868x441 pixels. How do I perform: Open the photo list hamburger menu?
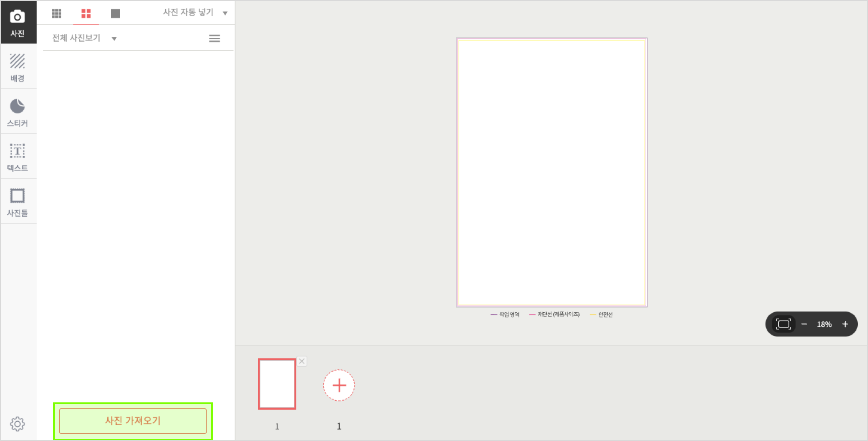[214, 39]
